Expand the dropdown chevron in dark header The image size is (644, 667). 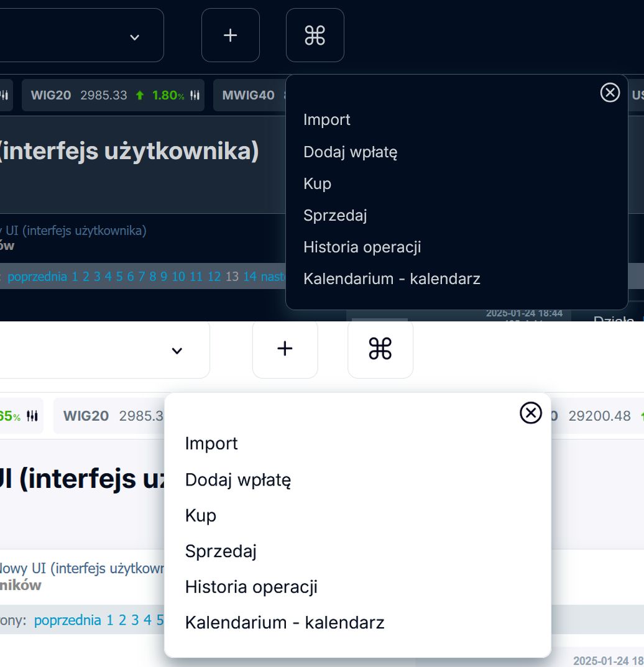[x=135, y=37]
